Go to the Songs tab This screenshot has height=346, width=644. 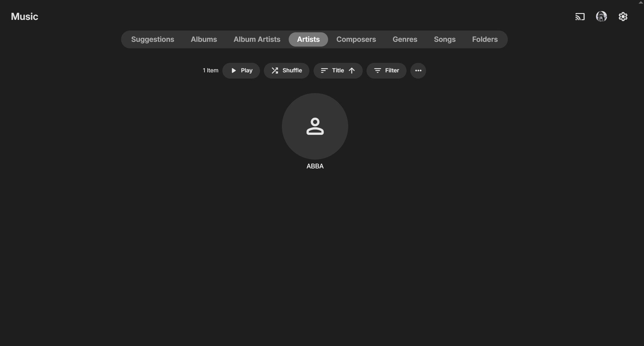(x=444, y=39)
